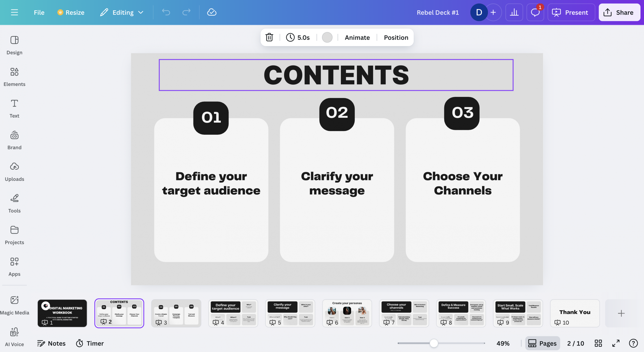The image size is (644, 352).
Task: Select the Thank You page thumbnail
Action: (x=575, y=313)
